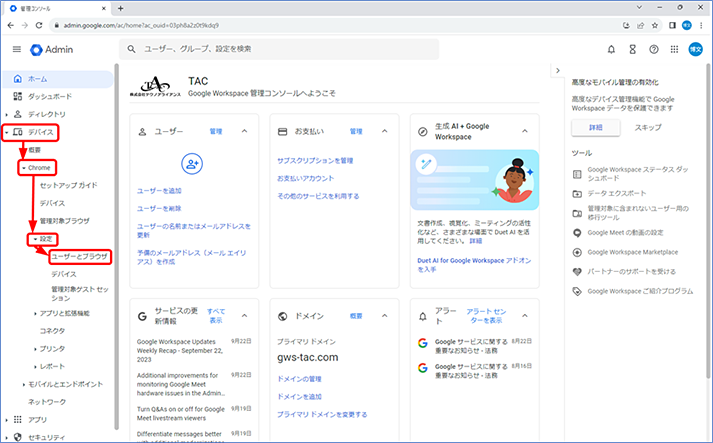Viewport: 713px width, 443px height.
Task: Collapse the アラート card
Action: click(x=525, y=316)
